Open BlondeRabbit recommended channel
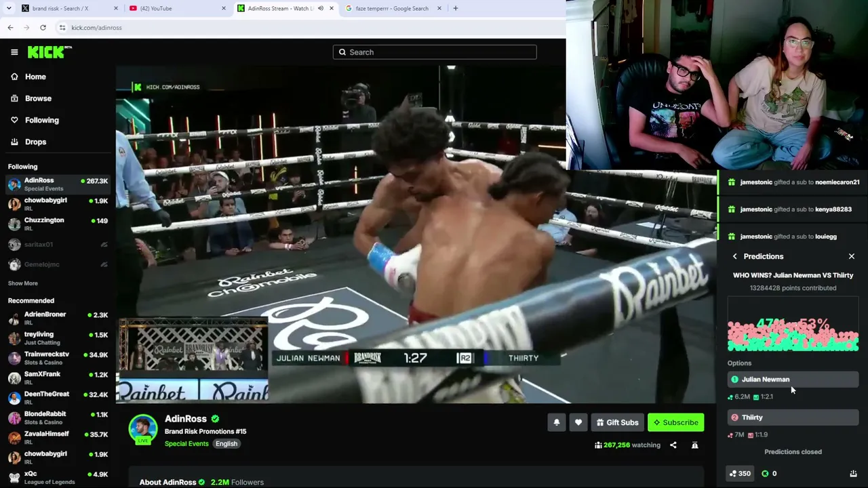The width and height of the screenshot is (868, 488). [58, 418]
